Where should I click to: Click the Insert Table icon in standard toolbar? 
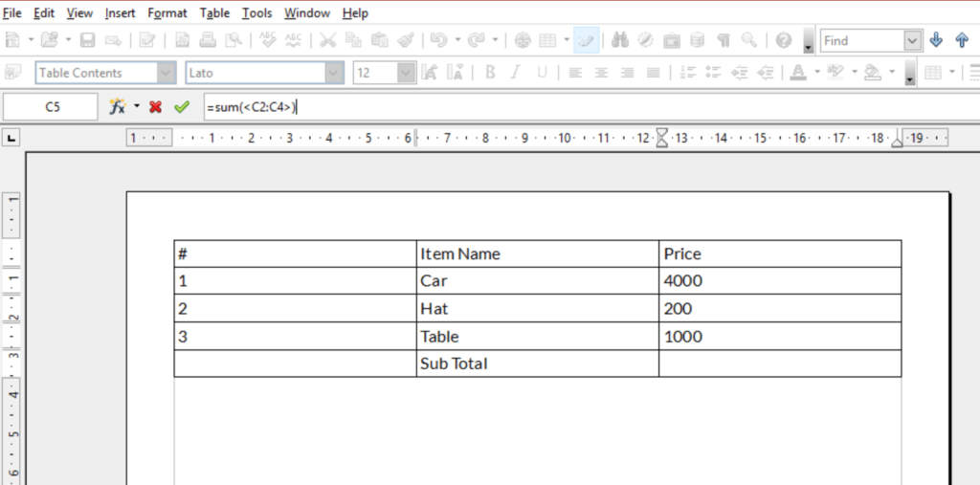point(547,40)
